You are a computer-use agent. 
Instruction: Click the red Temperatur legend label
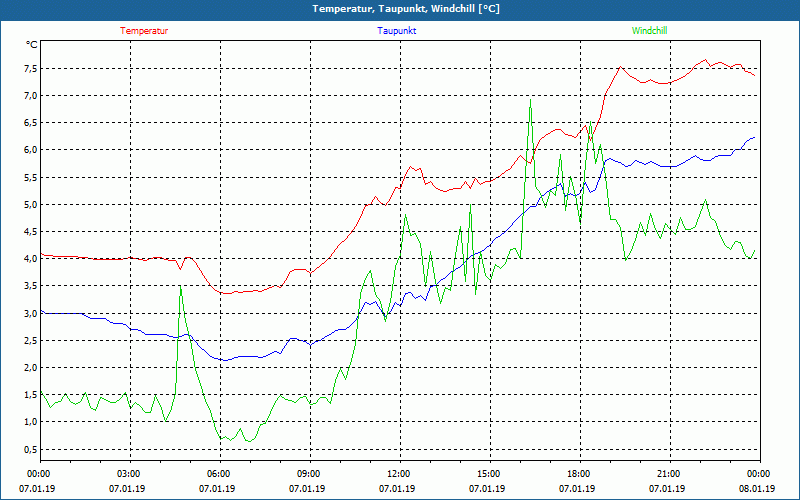(144, 30)
